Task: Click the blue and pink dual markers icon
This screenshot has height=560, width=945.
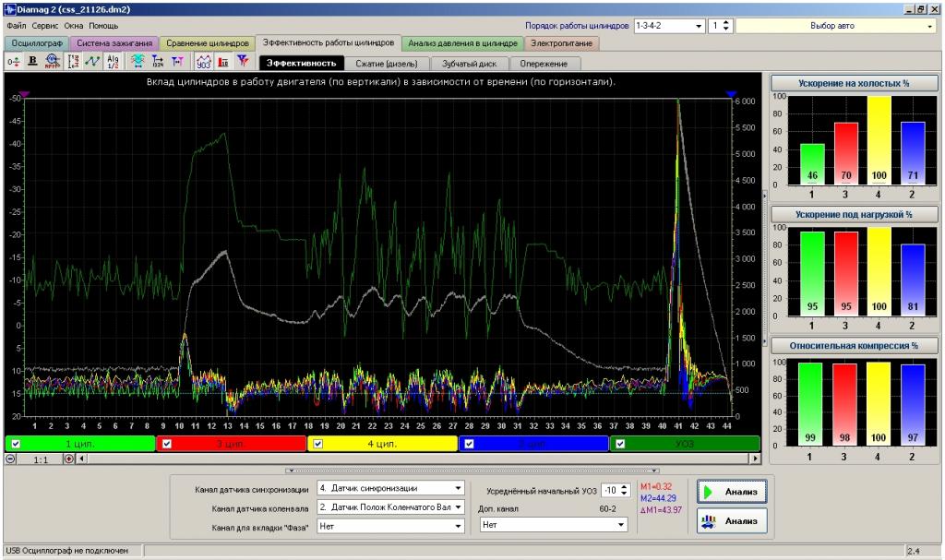Action: click(178, 62)
